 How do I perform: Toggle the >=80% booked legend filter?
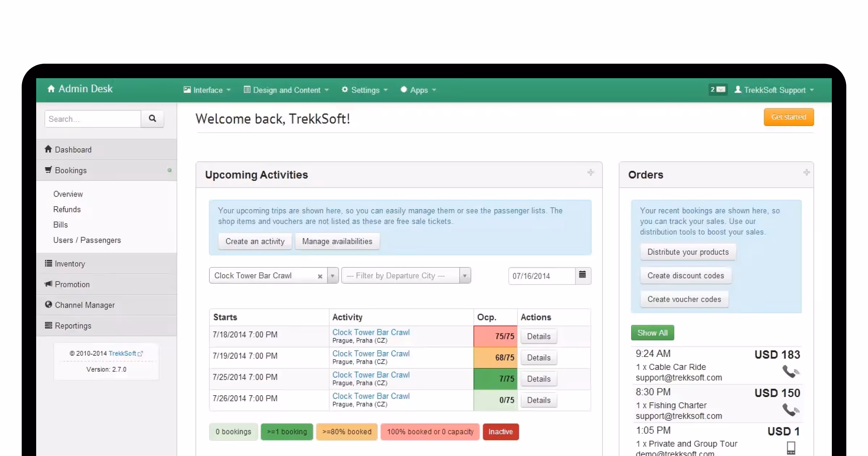[x=346, y=432]
